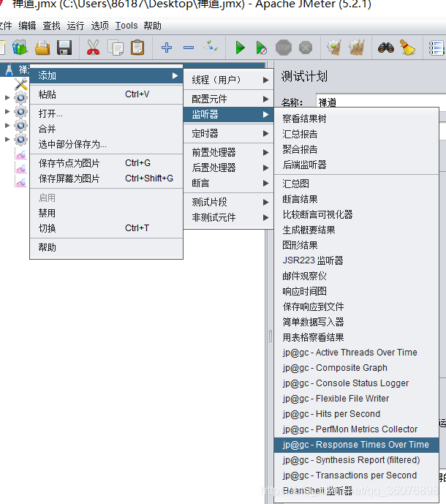Open 断言 submenu
This screenshot has height=504, width=446.
click(x=228, y=183)
